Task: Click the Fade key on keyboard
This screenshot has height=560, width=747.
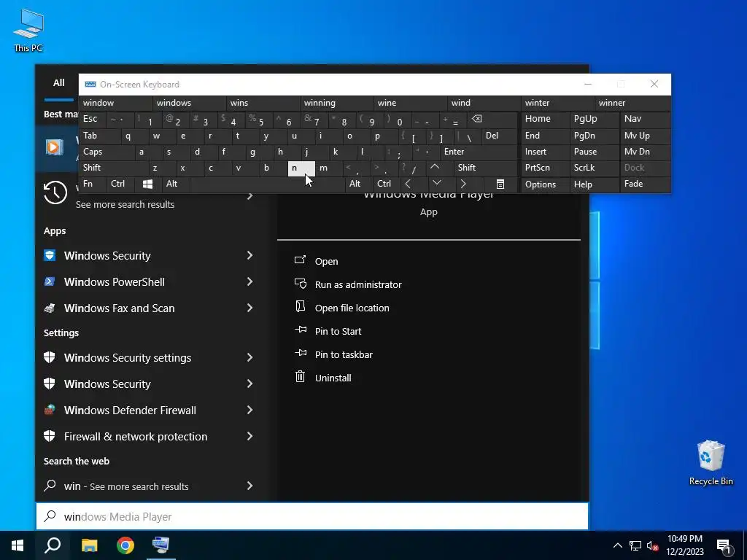Action: click(x=645, y=184)
